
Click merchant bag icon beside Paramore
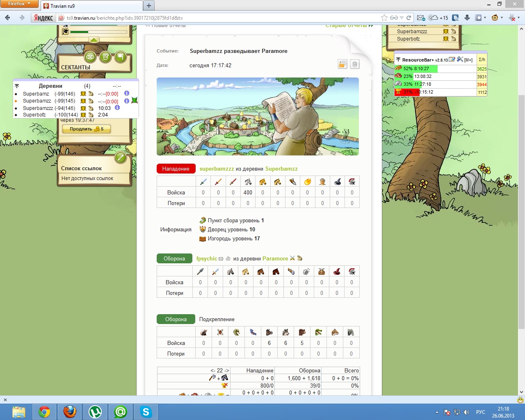pyautogui.click(x=299, y=258)
